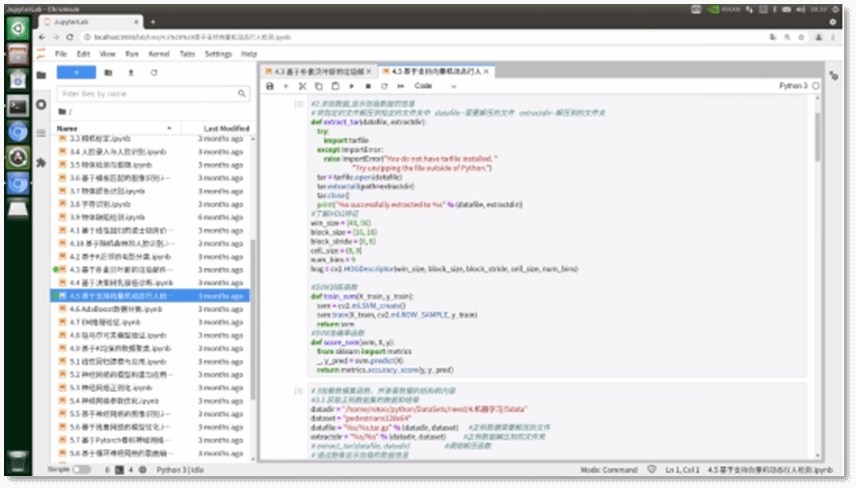Click the Ln 1, Col 1 status entry
This screenshot has height=488, width=856.
(682, 469)
